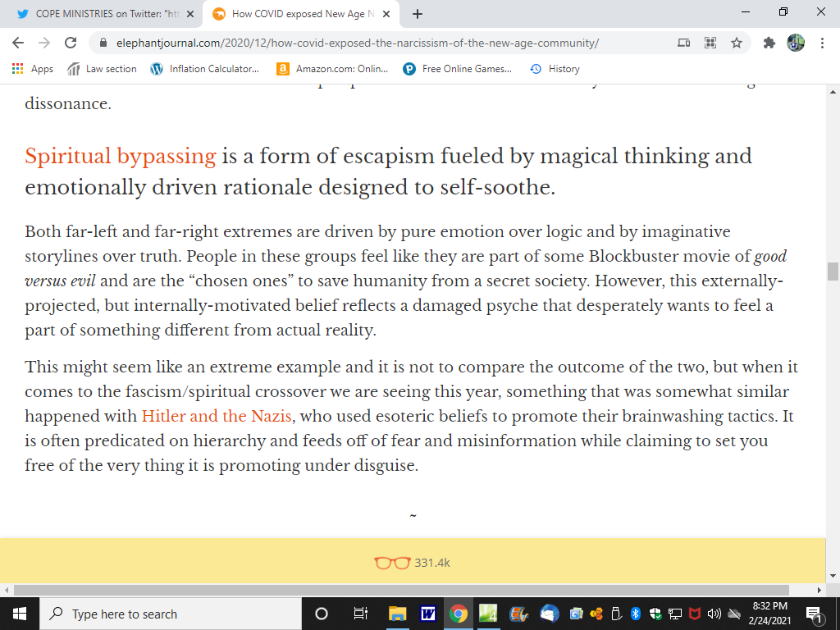
Task: Click the scroll-up arrow on vertical scrollbar
Action: click(833, 92)
